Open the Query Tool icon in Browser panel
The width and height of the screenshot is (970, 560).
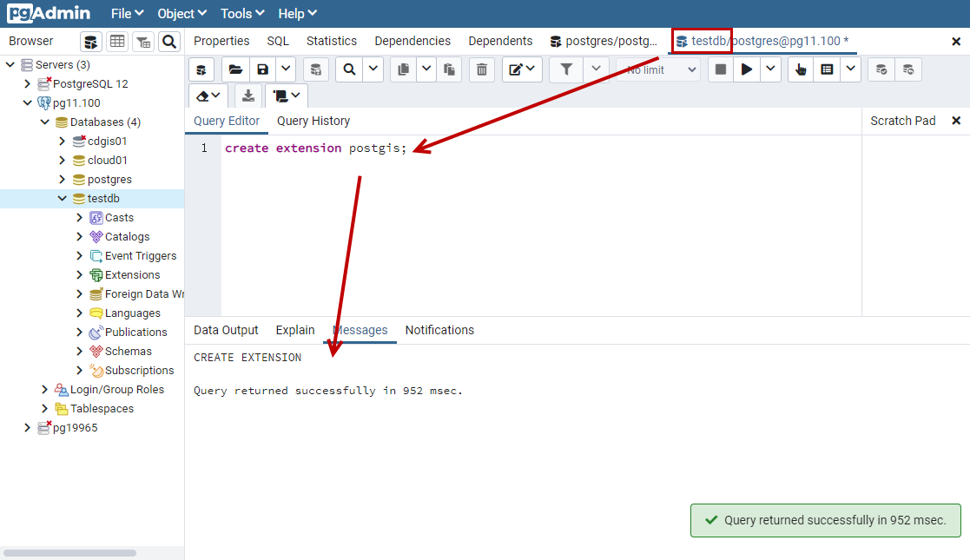pyautogui.click(x=90, y=42)
